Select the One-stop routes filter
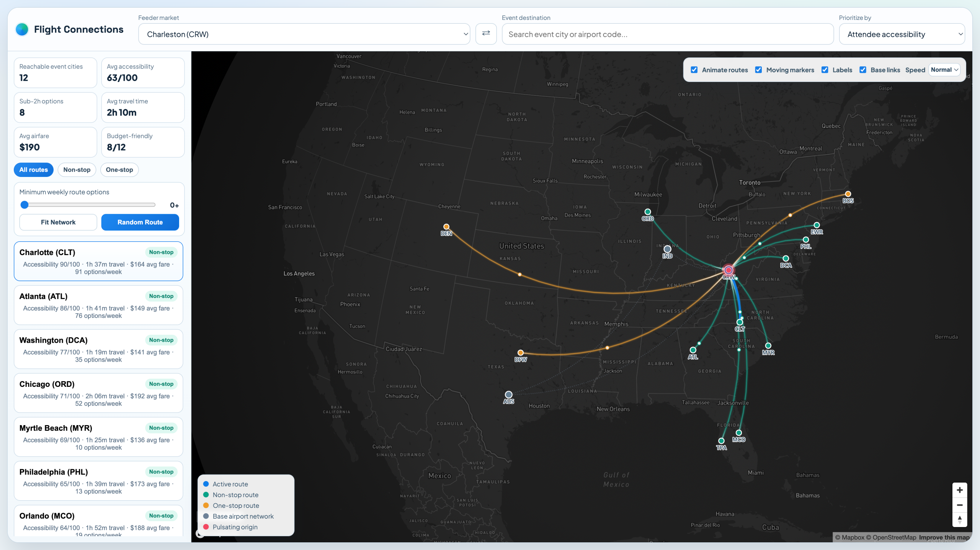Viewport: 980px width, 550px height. (x=119, y=170)
